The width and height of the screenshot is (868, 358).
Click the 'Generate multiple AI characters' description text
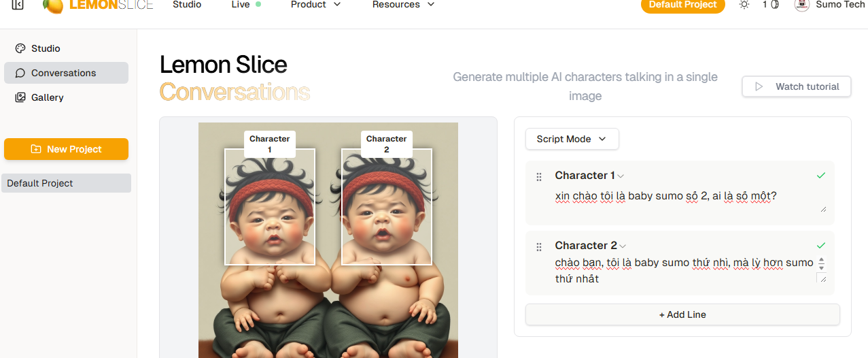(x=585, y=86)
